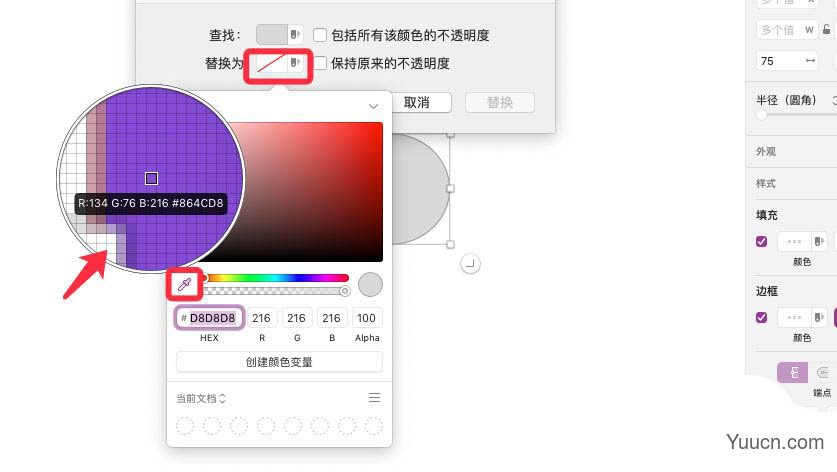The height and width of the screenshot is (472, 837).
Task: Select the purple endpoint style icon
Action: tap(793, 373)
